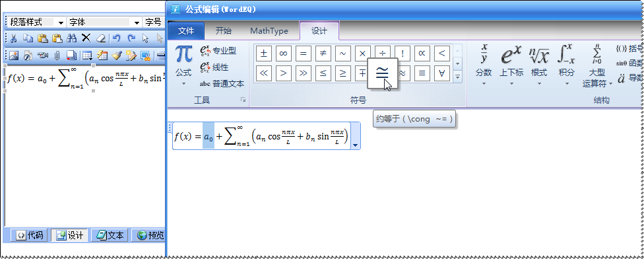Click the Copy icon in the editor toolbar
Viewport: 644px width, 259px height.
click(28, 38)
